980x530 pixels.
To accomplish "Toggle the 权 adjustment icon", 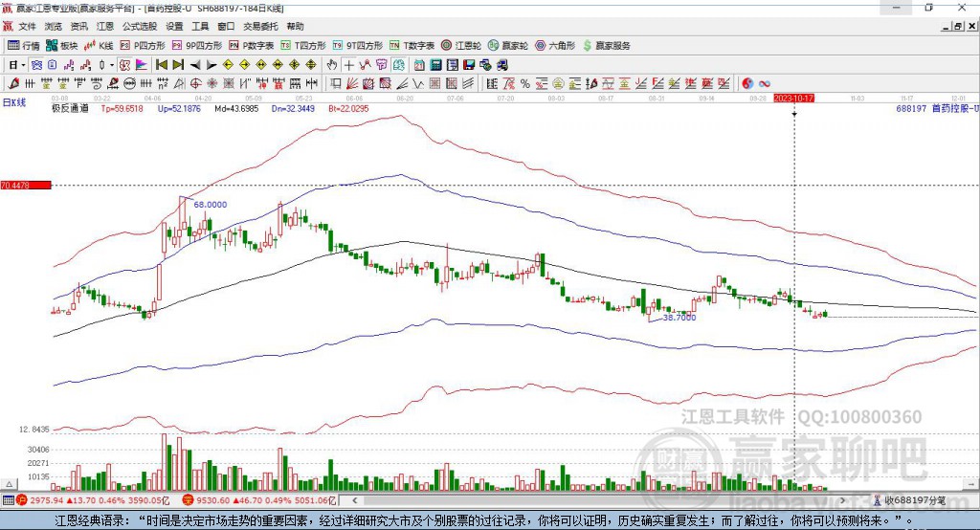I will (125, 65).
